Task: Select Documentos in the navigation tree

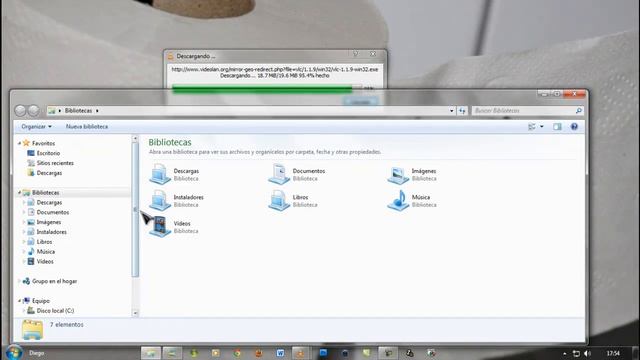Action: pyautogui.click(x=53, y=212)
